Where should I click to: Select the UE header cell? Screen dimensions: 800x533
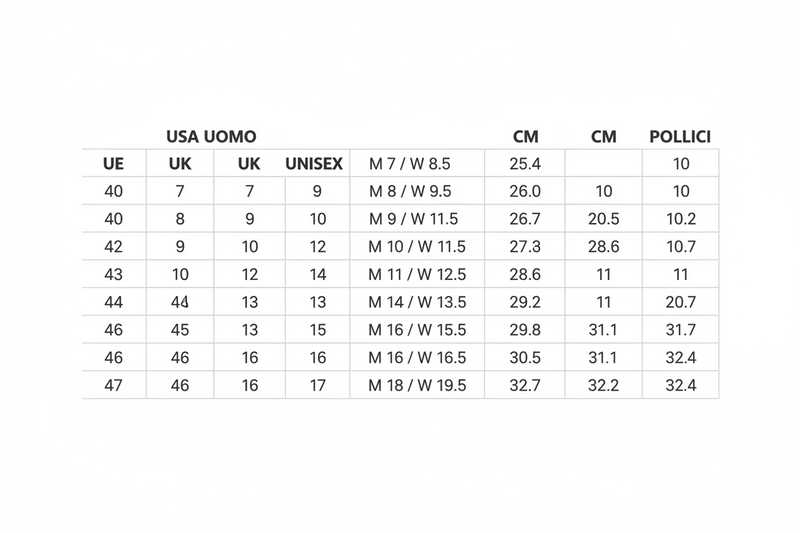(113, 164)
